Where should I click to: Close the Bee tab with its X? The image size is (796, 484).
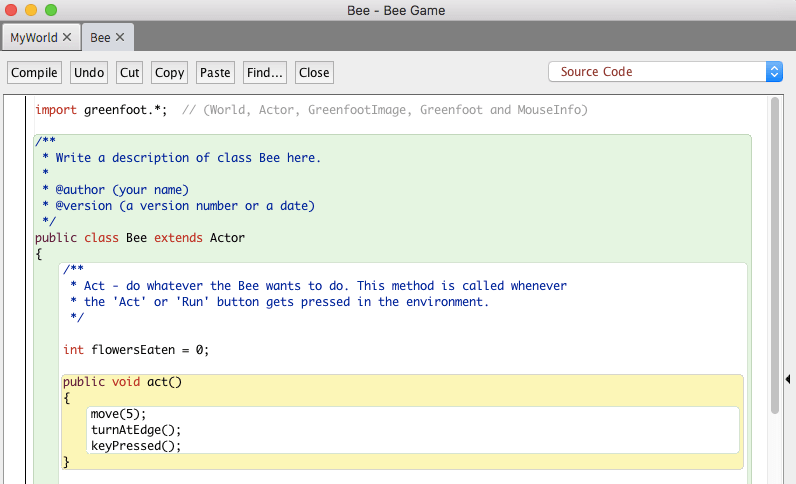click(120, 37)
